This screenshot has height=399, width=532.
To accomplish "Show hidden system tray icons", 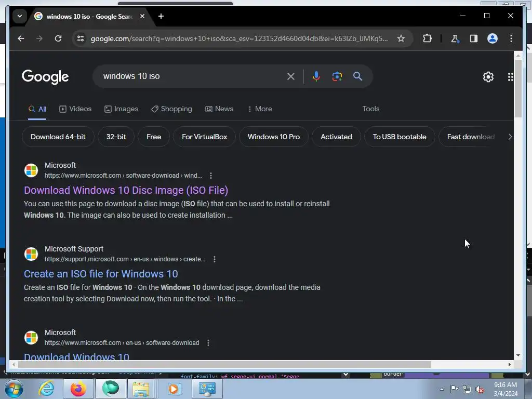I will [442, 389].
